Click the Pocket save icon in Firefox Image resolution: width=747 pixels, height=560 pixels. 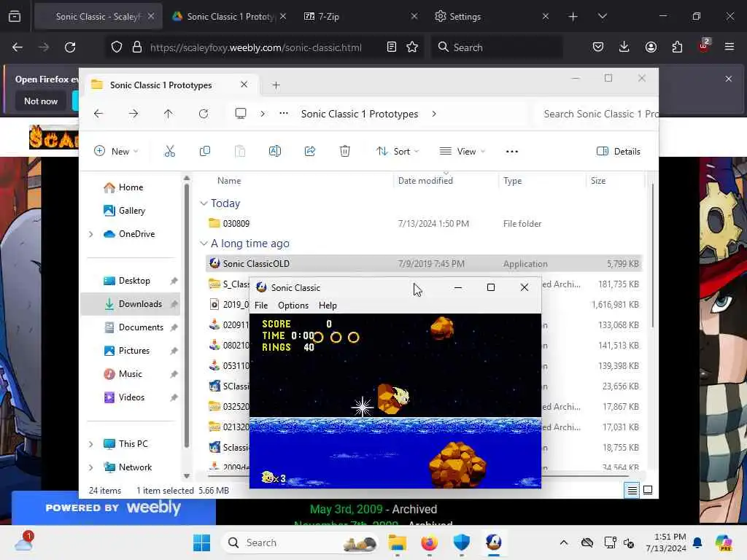pos(598,47)
